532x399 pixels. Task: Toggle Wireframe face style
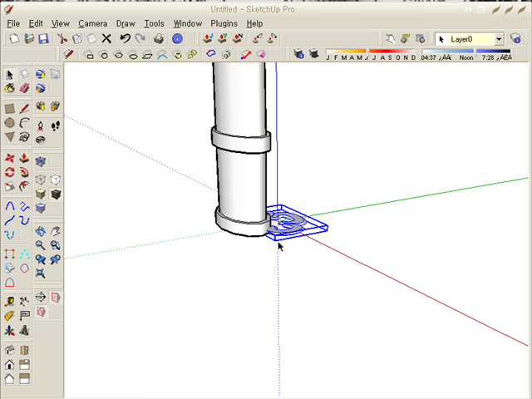point(41,180)
